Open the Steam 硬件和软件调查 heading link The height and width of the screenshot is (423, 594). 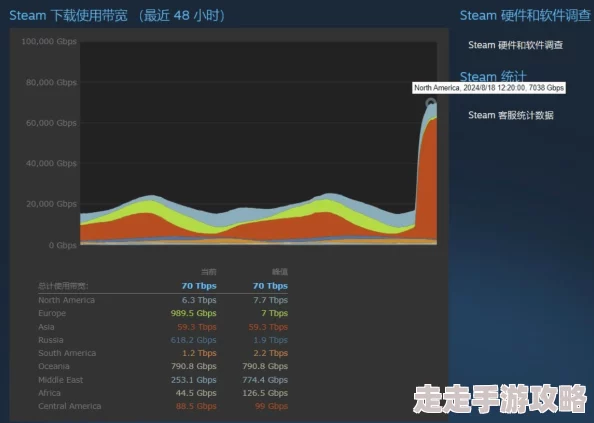point(525,16)
